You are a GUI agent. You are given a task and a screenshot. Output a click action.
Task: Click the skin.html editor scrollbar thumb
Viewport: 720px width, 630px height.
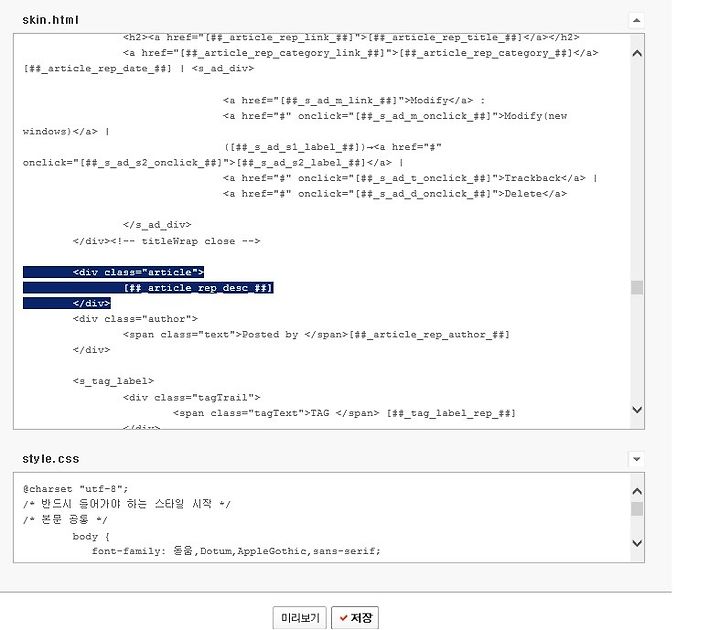637,287
